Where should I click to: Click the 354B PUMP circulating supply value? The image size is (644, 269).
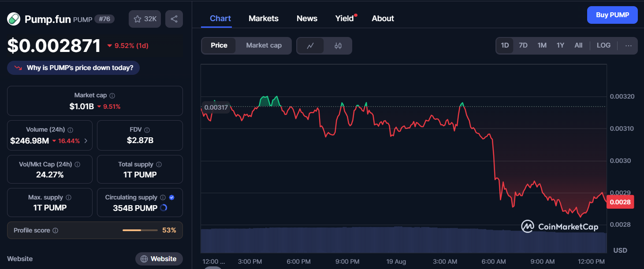pos(135,208)
